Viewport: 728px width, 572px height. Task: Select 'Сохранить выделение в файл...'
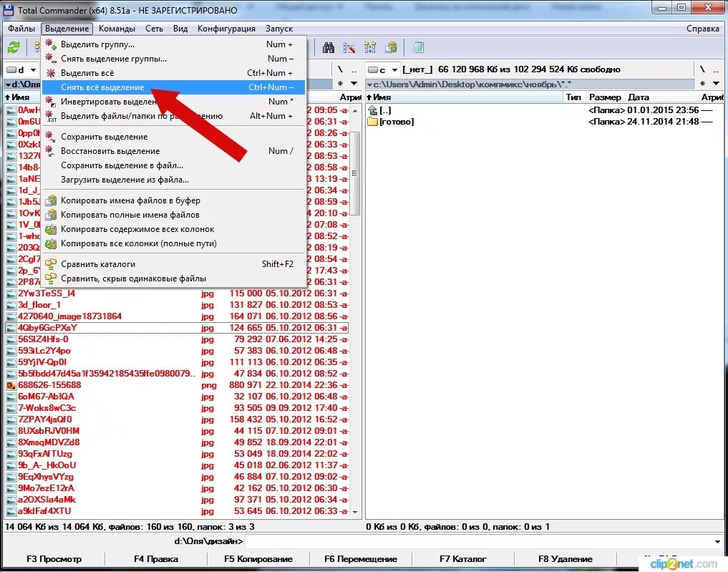[174, 166]
